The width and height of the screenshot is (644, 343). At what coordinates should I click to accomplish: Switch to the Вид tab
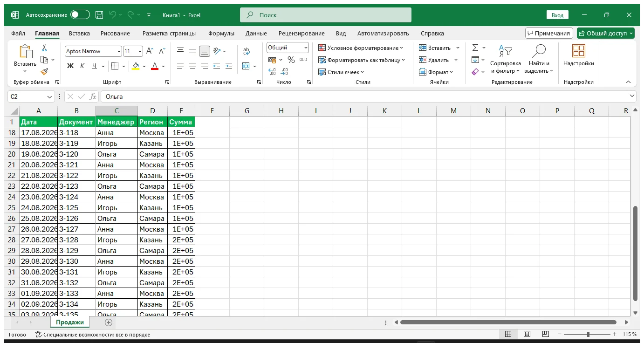(x=341, y=34)
